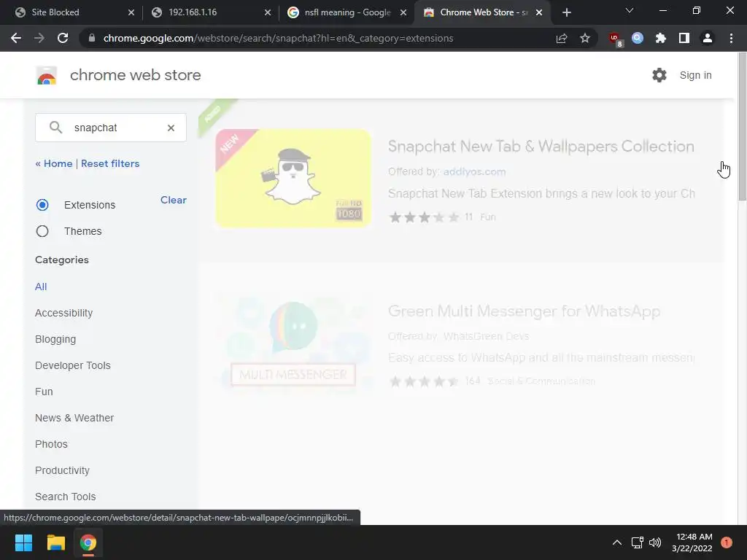This screenshot has width=747, height=560.
Task: Select the Productivity category
Action: 63,470
